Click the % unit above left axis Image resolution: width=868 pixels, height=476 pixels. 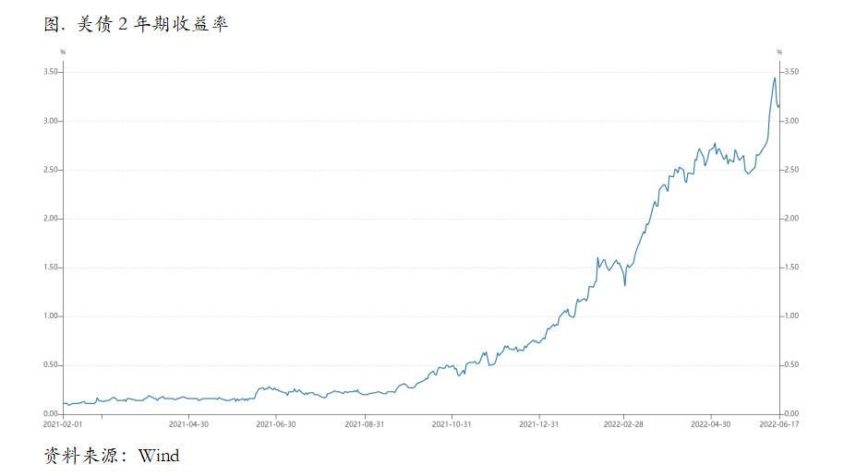[x=63, y=53]
